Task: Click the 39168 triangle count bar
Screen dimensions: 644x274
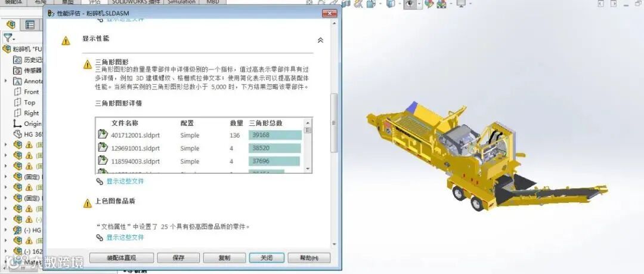Action: pos(275,135)
